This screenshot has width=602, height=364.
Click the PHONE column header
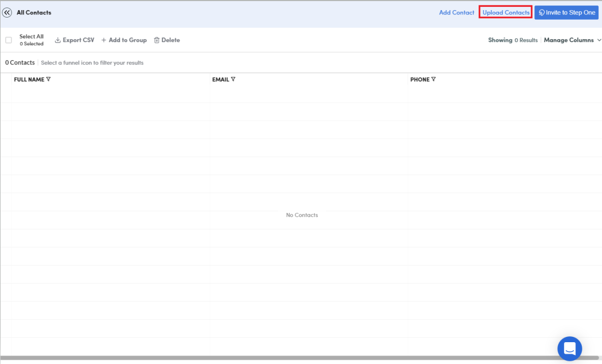pos(419,79)
